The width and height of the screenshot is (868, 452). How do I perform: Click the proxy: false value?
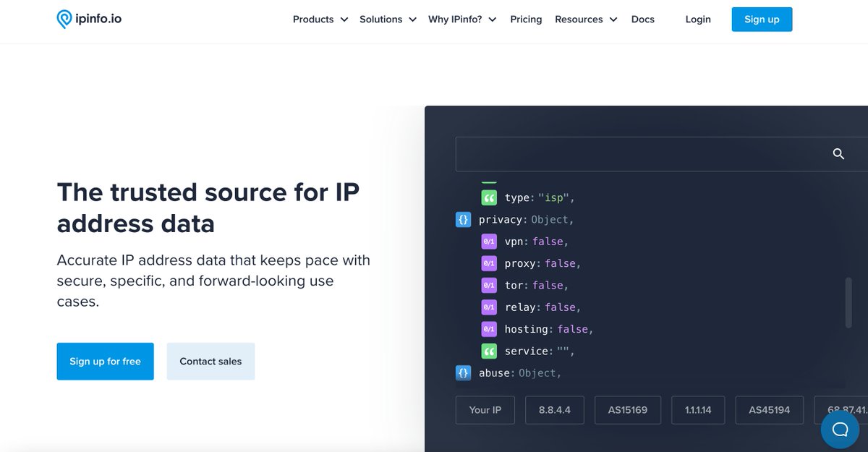[x=561, y=263]
